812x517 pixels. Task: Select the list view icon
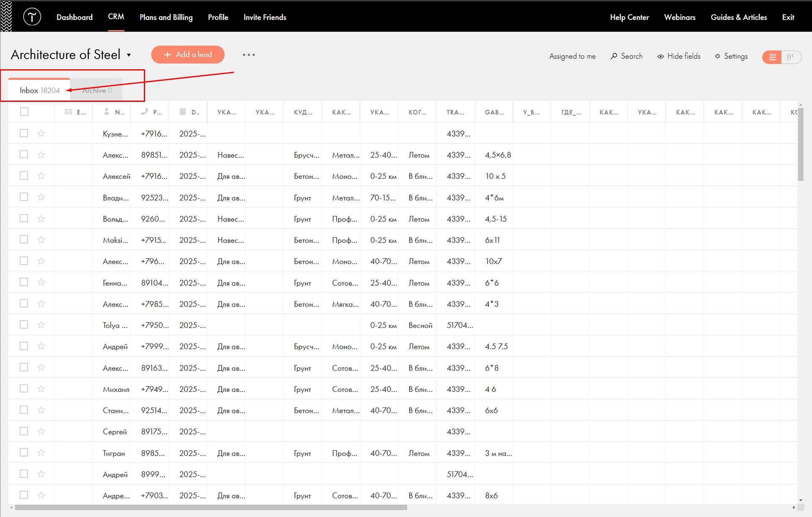click(772, 57)
